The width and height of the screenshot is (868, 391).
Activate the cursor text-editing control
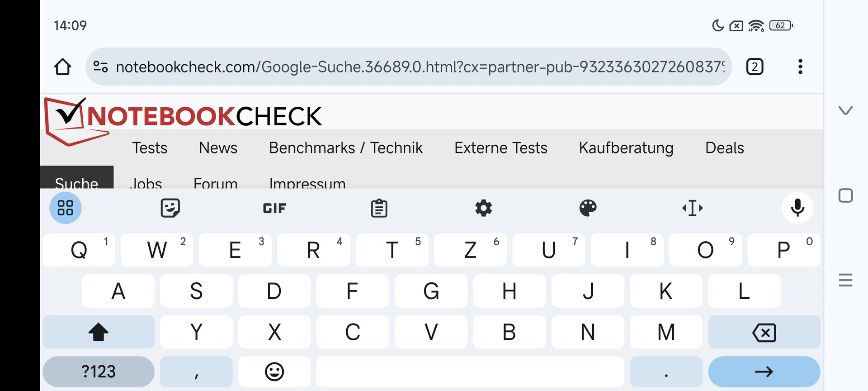692,208
